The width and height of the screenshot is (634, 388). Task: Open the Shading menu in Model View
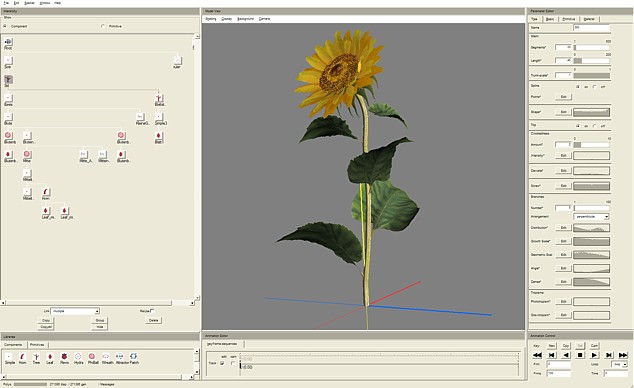point(211,19)
